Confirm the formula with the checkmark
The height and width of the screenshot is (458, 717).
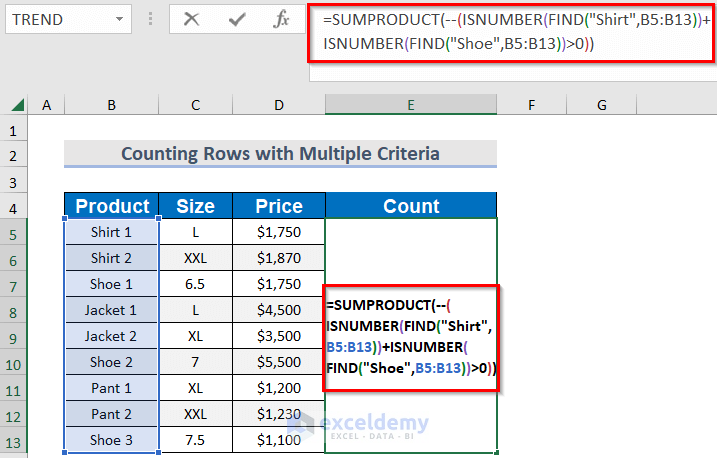point(237,19)
